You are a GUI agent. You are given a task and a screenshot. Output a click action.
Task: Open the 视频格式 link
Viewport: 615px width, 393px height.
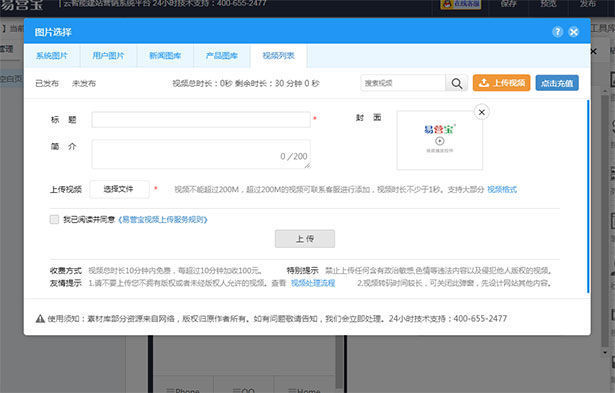[502, 189]
